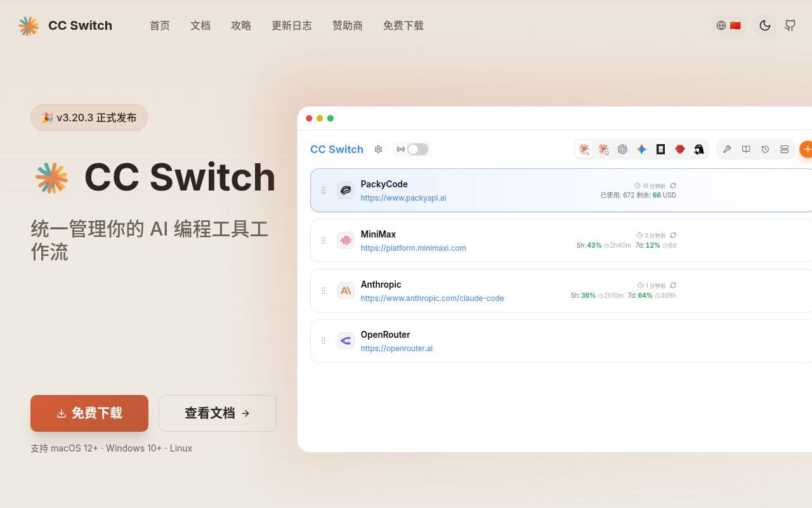This screenshot has height=508, width=812.
Task: Click the orange plus add-provider button
Action: (x=806, y=149)
